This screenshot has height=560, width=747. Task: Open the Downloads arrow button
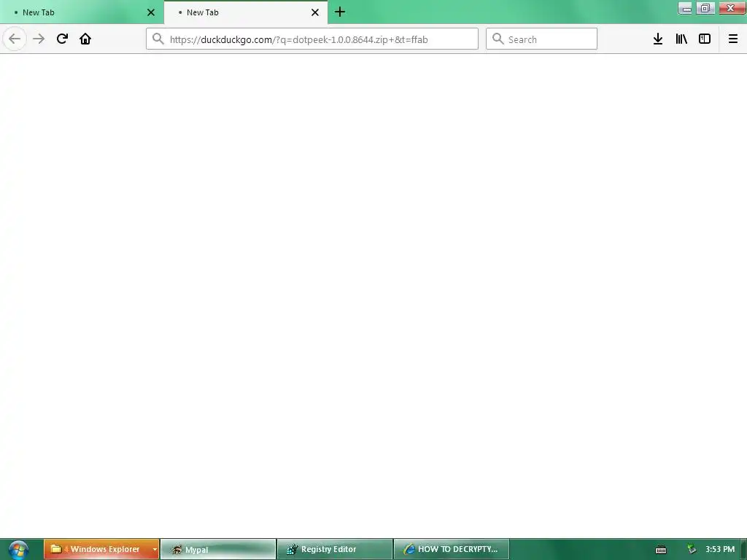(658, 39)
